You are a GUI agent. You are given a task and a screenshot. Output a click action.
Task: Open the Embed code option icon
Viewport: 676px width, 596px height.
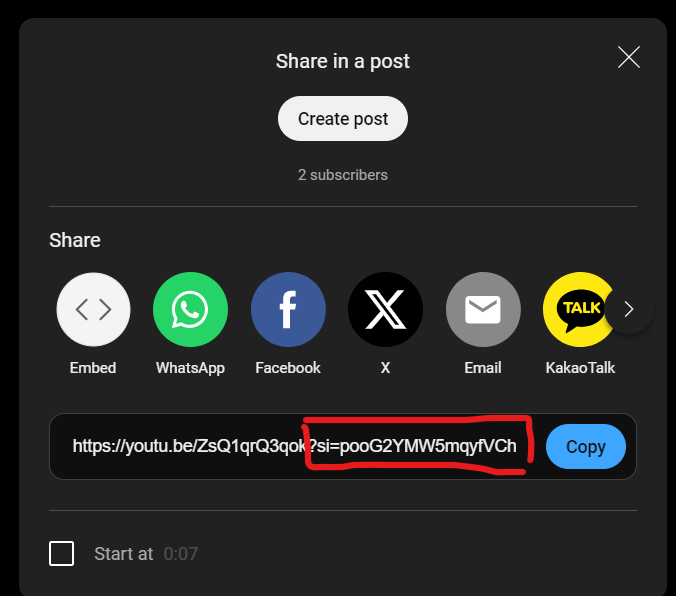tap(93, 309)
